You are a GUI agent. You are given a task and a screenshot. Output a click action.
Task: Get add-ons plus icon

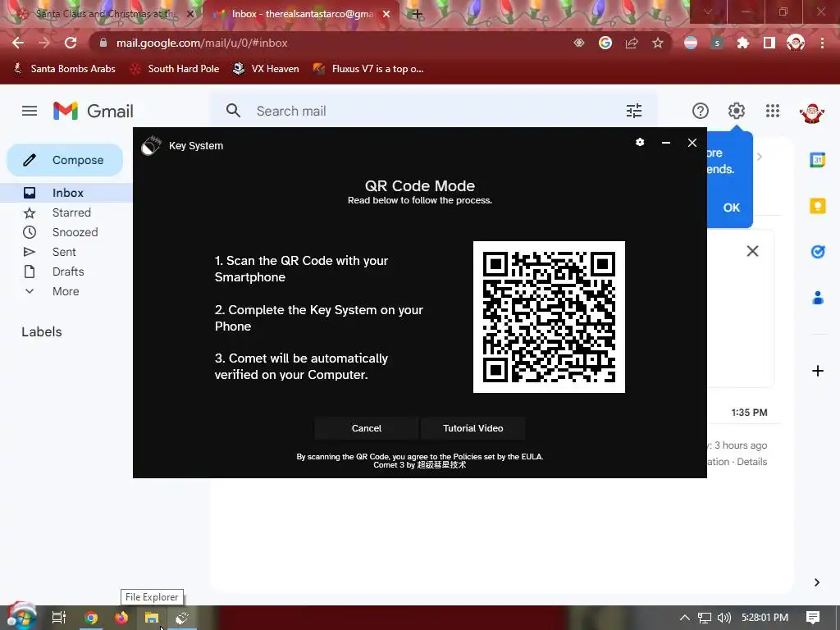(x=818, y=371)
